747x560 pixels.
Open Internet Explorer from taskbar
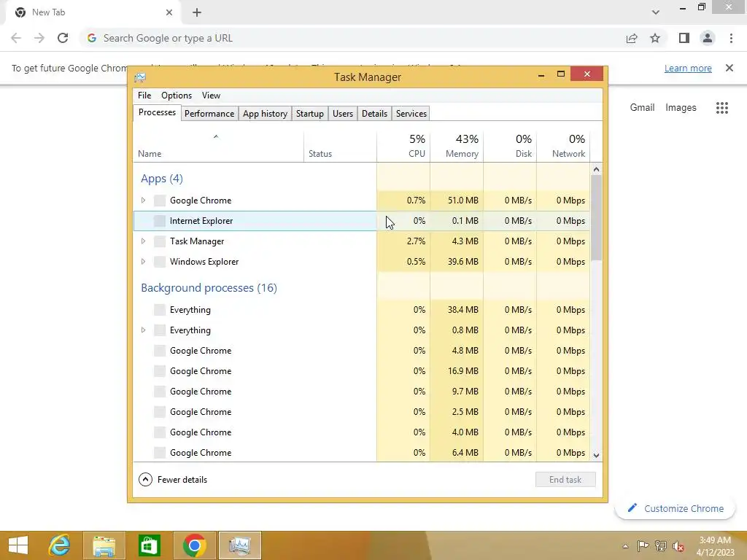(x=60, y=545)
